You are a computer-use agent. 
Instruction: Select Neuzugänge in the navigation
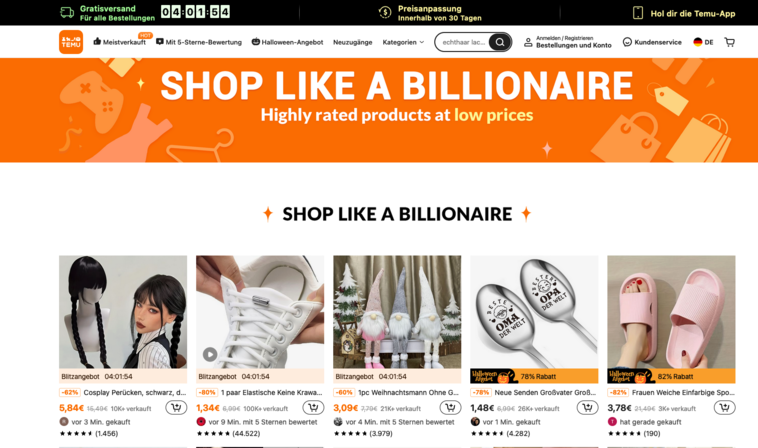352,42
